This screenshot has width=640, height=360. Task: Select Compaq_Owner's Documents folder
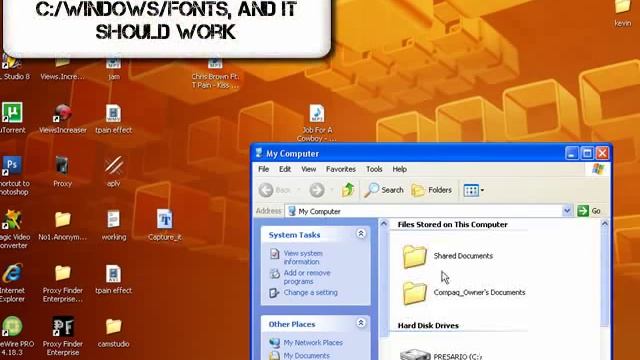click(x=464, y=292)
